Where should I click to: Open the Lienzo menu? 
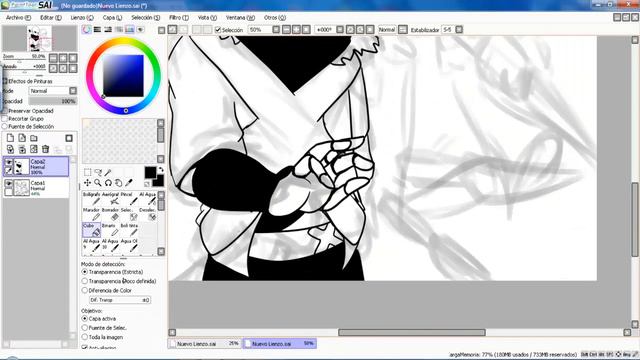point(82,18)
